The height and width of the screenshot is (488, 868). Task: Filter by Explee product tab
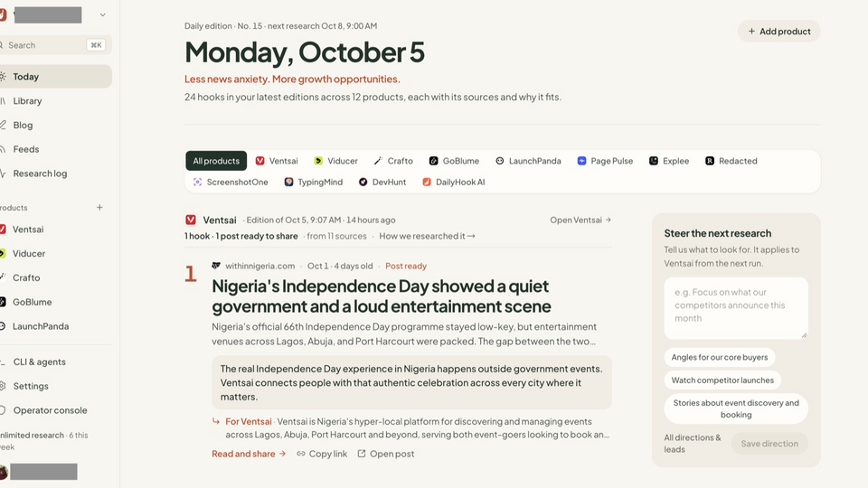point(669,161)
